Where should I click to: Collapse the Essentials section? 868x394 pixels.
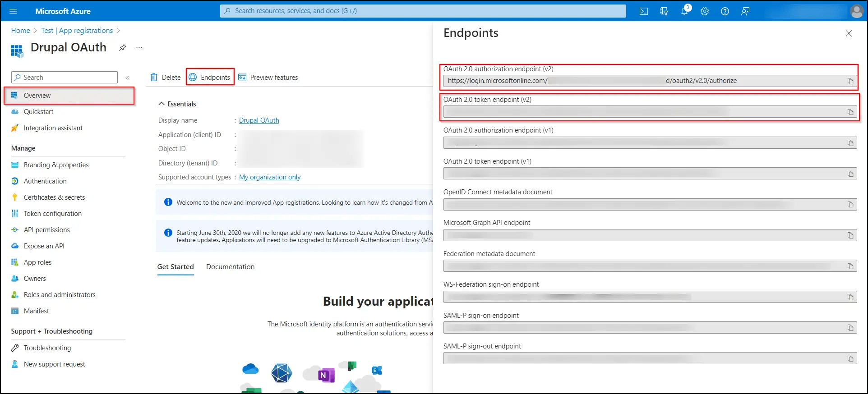tap(177, 104)
